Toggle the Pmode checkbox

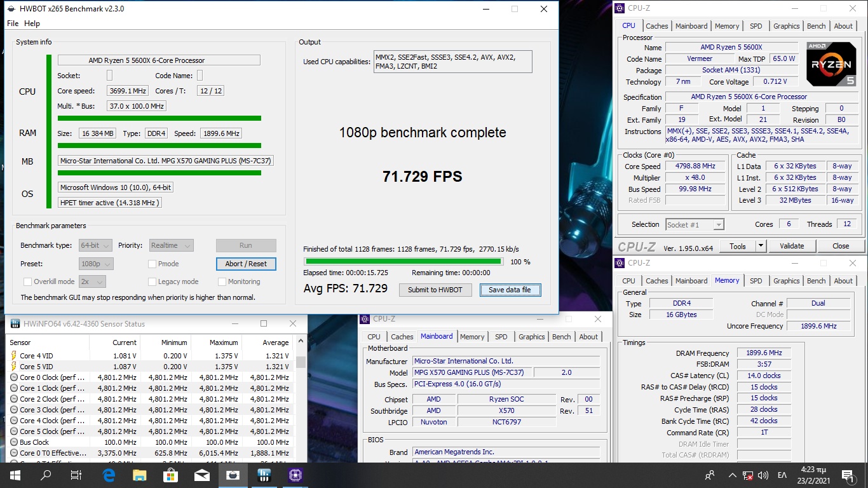153,264
